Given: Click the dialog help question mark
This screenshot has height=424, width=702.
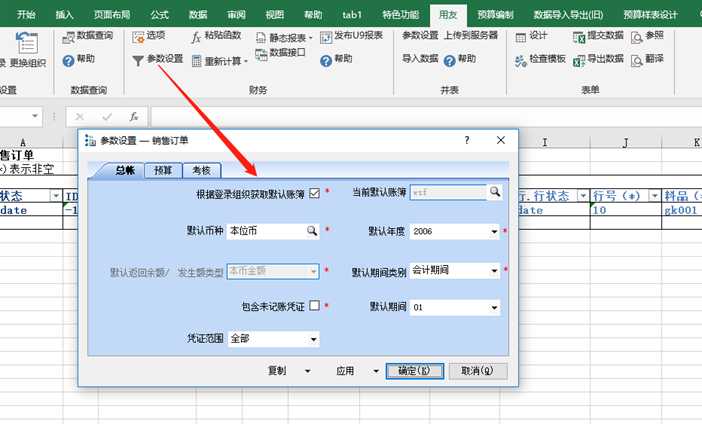Looking at the screenshot, I should (467, 140).
